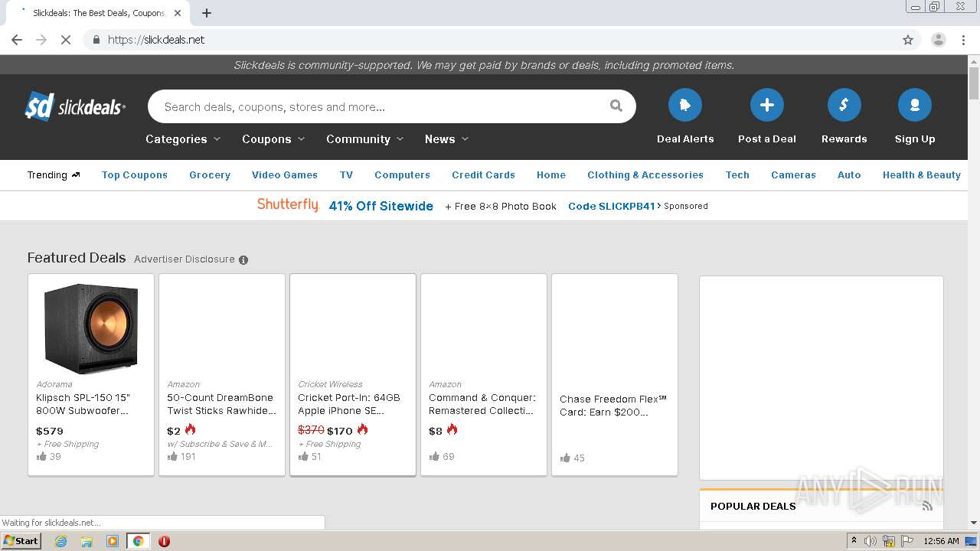Click Code SLICKPB41 link
The height and width of the screenshot is (551, 980).
point(614,206)
